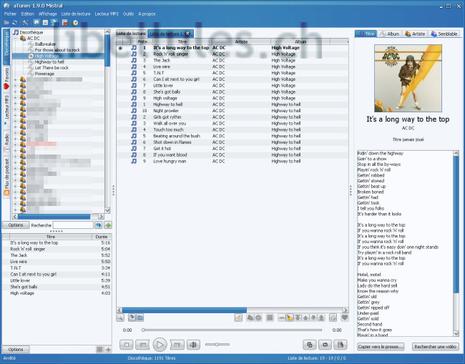
Task: Toggle shuffle mode in player controls
Action: coord(310,345)
